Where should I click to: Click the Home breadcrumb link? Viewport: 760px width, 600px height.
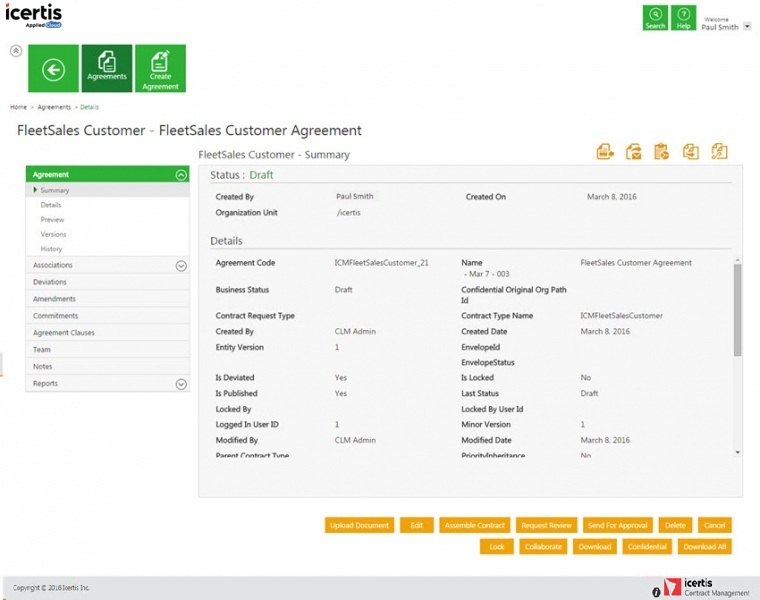(18, 107)
